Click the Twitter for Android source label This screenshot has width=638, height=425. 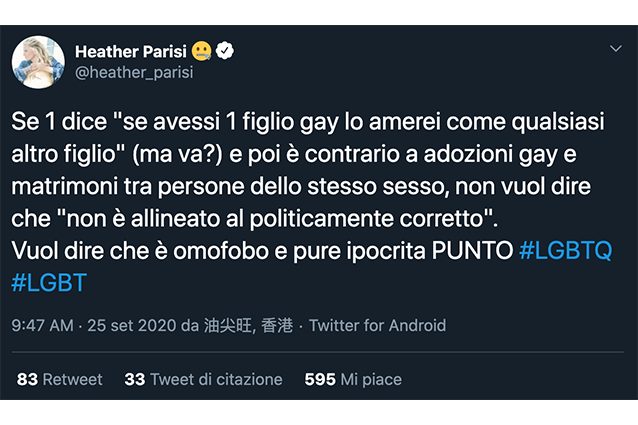pos(378,325)
